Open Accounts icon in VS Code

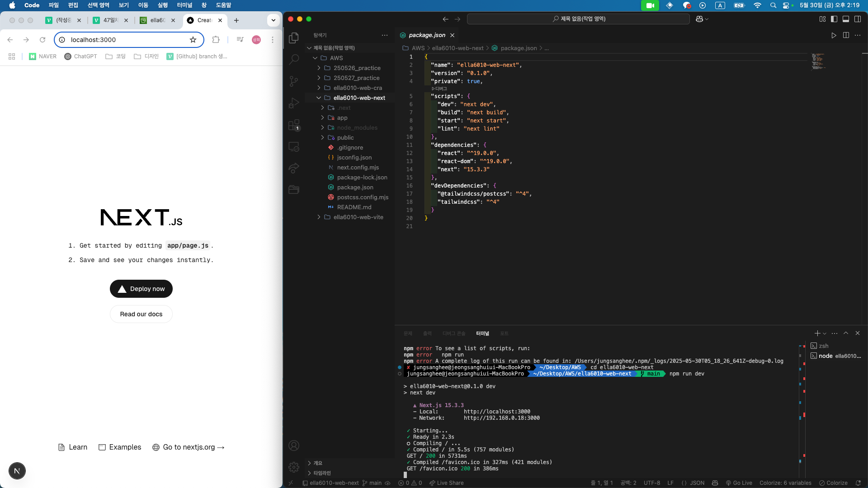(294, 446)
